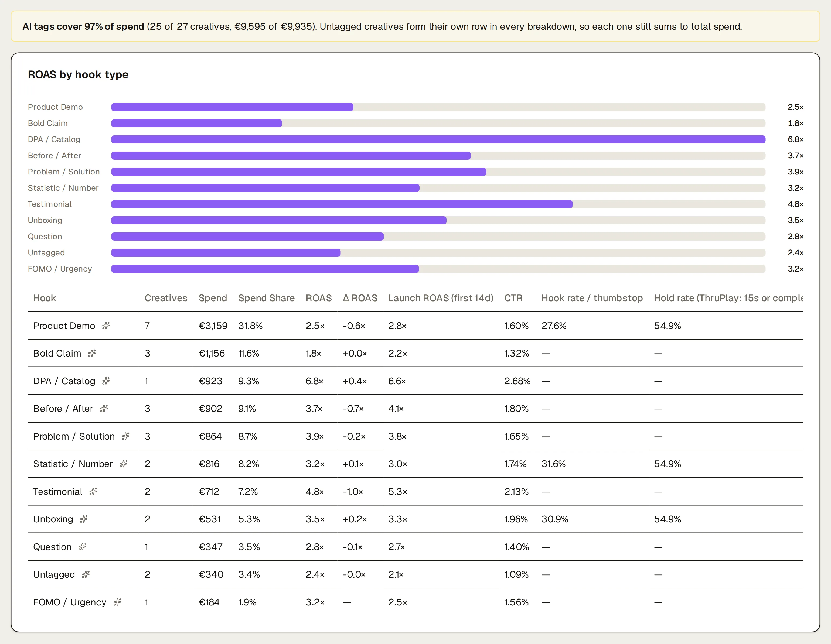Click the Question spend value €347
Image resolution: width=831 pixels, height=644 pixels.
(x=210, y=547)
